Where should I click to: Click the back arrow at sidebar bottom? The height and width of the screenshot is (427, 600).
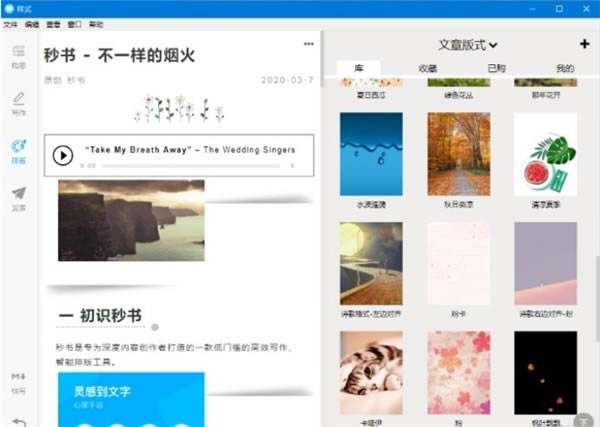[18, 420]
